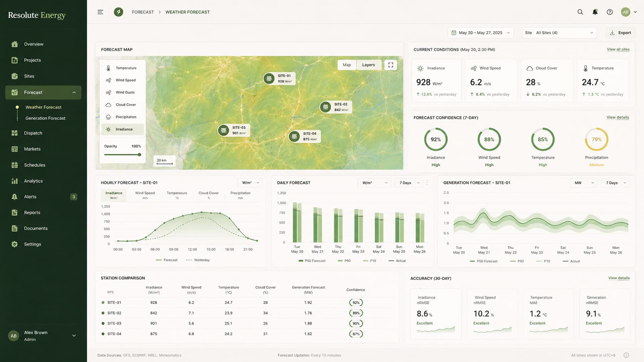Enable the Cloud Cover map layer
This screenshot has height=362, width=644.
[x=122, y=105]
